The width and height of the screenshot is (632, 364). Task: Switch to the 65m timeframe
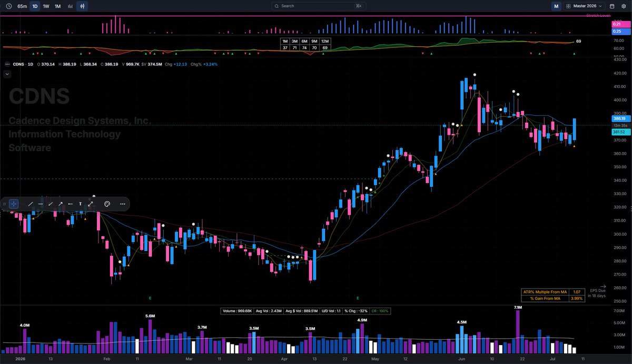pyautogui.click(x=22, y=6)
